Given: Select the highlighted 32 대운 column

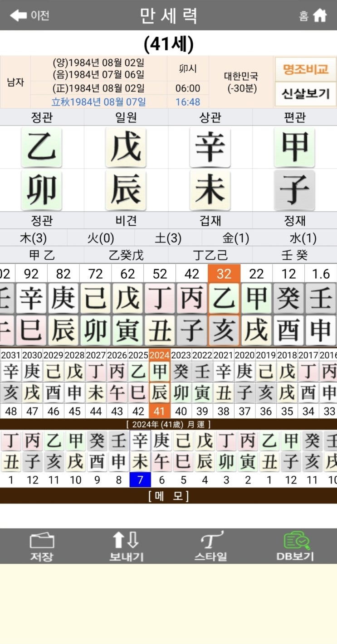Looking at the screenshot, I should 224,305.
